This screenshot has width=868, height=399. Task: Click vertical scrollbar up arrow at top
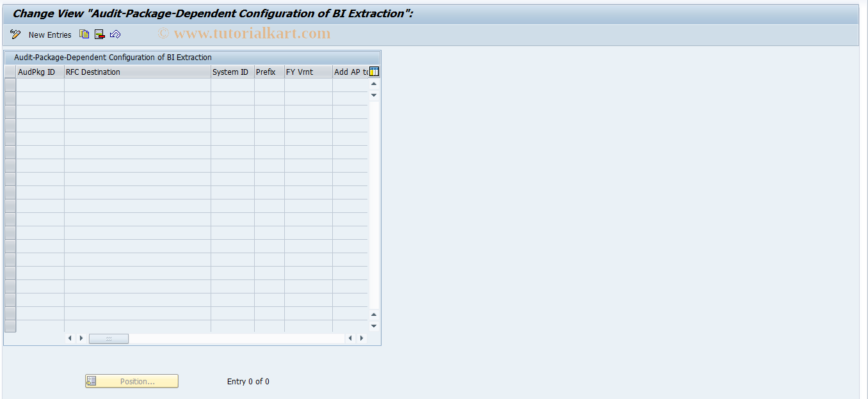pos(374,84)
